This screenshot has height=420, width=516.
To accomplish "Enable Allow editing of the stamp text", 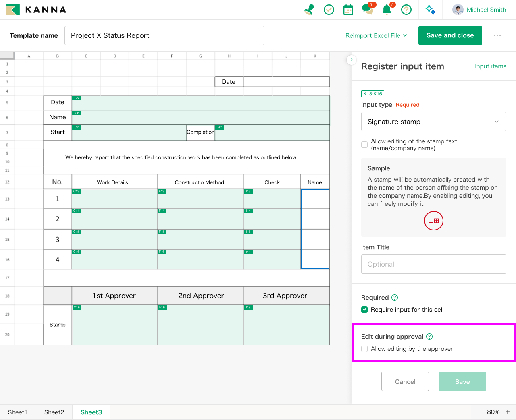I will tap(364, 145).
